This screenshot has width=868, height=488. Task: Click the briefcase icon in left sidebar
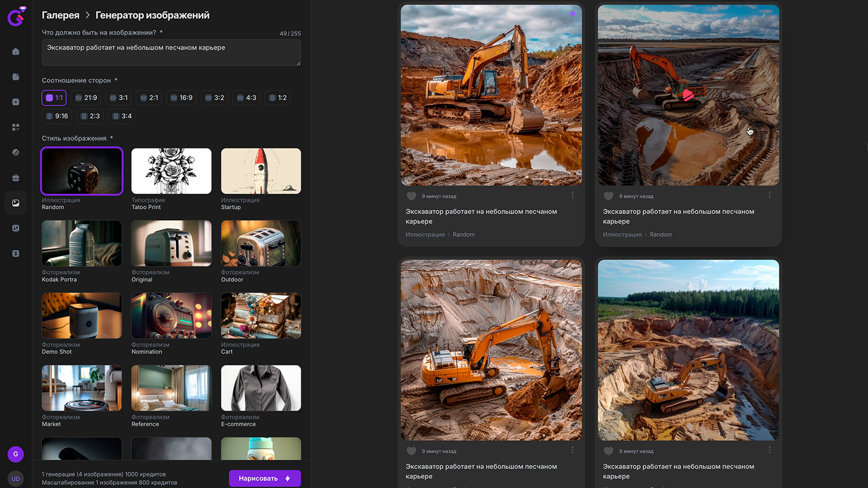point(16,178)
